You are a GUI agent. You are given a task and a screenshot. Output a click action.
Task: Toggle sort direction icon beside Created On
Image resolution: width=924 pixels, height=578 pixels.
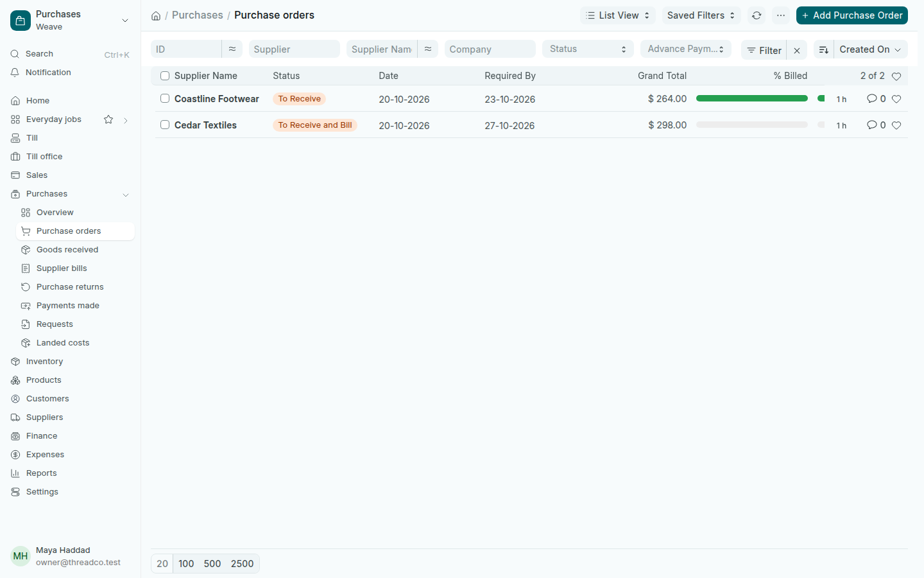824,50
